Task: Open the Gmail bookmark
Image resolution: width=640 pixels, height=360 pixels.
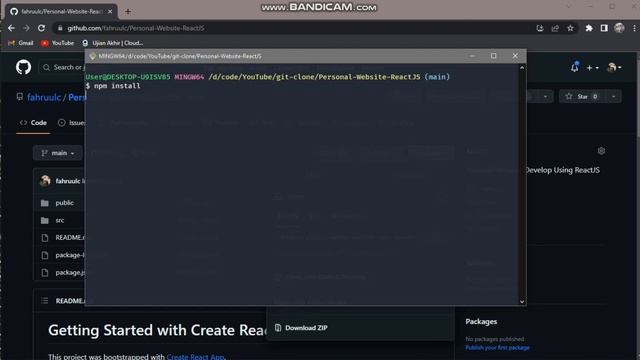Action: click(21, 43)
